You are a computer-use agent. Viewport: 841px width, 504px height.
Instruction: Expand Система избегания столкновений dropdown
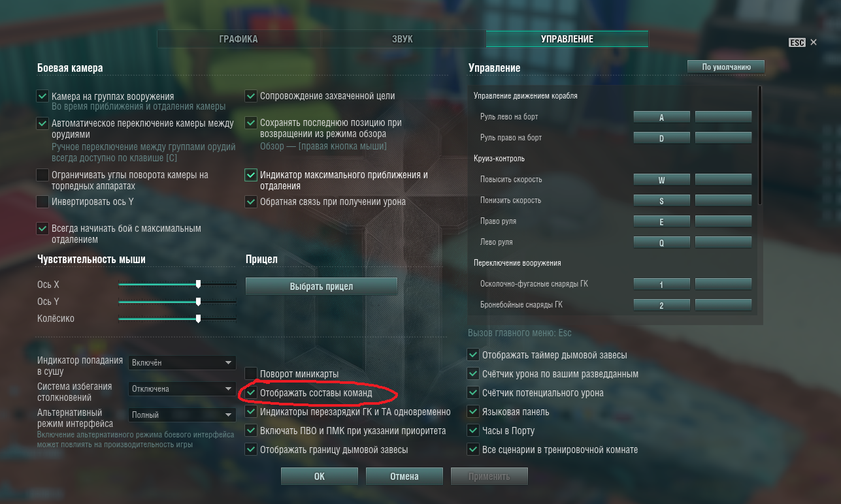click(182, 389)
